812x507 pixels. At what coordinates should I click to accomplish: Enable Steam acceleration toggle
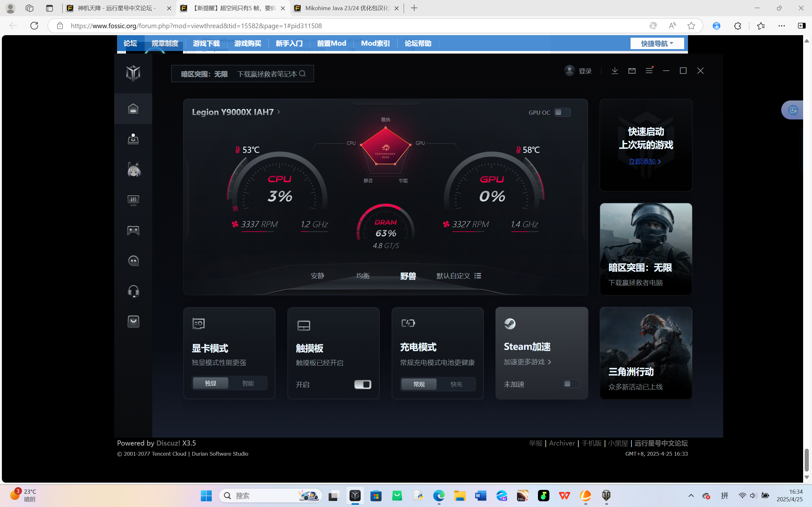(x=571, y=384)
